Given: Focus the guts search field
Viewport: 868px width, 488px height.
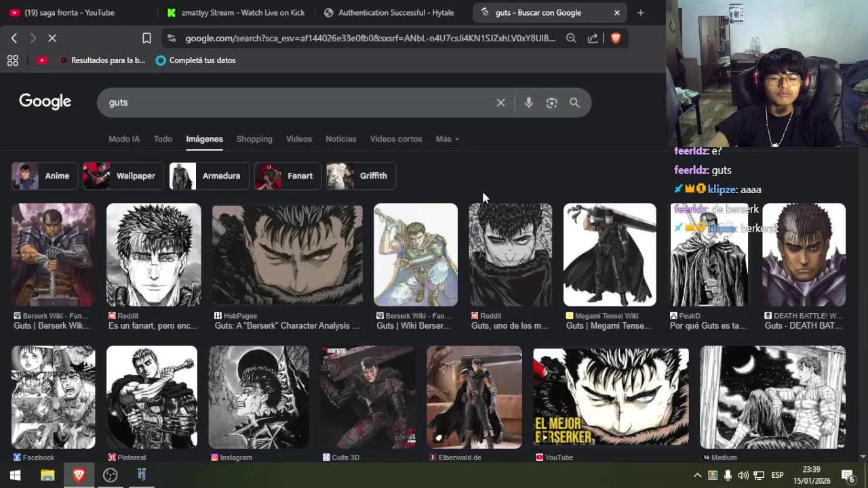Looking at the screenshot, I should (298, 103).
